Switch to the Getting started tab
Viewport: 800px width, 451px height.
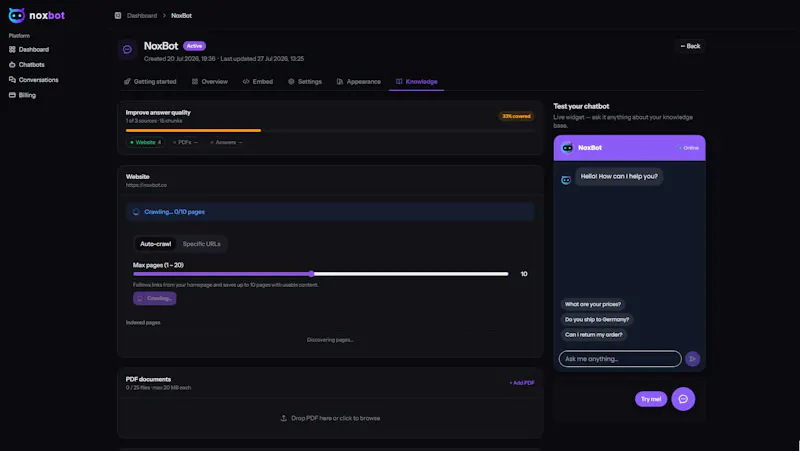[x=150, y=82]
